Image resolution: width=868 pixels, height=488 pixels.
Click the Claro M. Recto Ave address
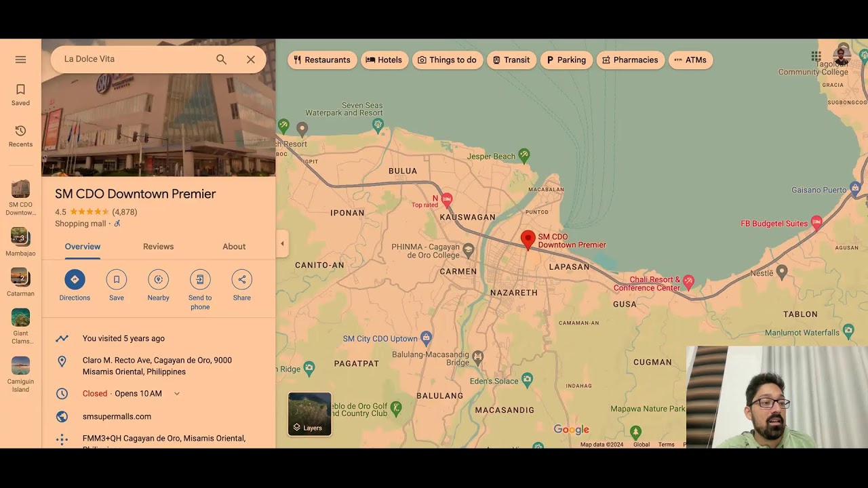[157, 366]
